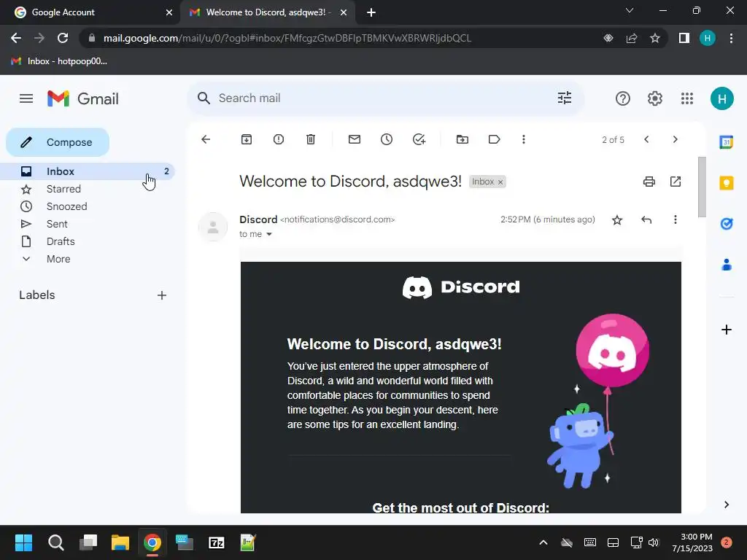Open Gmail Support help icon
747x560 pixels.
pos(623,98)
